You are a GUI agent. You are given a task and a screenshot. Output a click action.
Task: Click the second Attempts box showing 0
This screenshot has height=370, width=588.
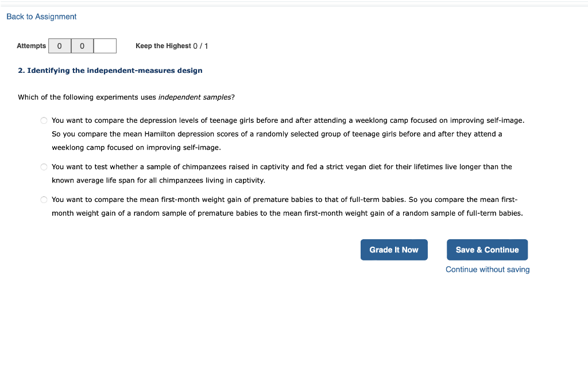[82, 45]
